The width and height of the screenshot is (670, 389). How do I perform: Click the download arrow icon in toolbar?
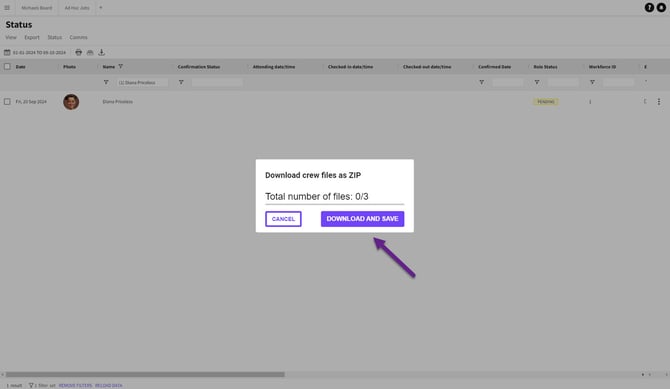[x=102, y=52]
